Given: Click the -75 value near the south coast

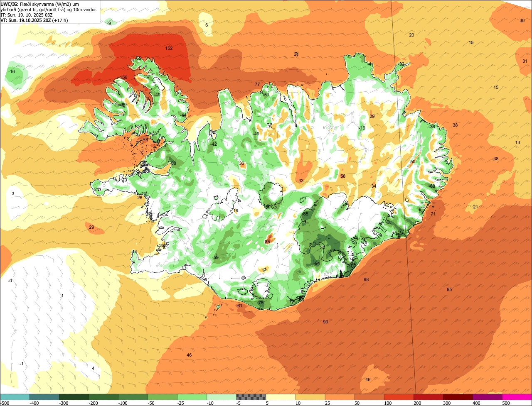Looking at the screenshot, I should pos(260,303).
